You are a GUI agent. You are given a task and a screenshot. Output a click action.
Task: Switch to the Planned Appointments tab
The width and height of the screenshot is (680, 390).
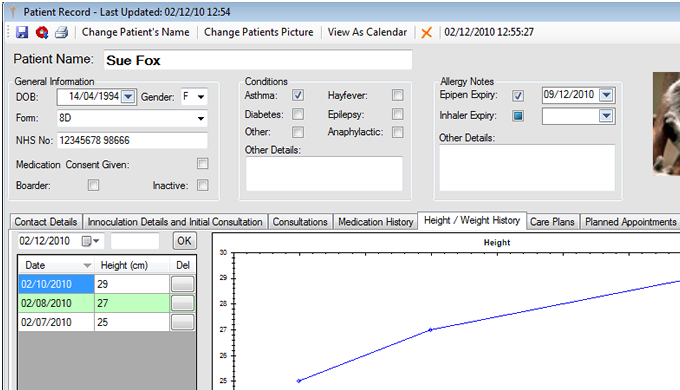pos(631,222)
